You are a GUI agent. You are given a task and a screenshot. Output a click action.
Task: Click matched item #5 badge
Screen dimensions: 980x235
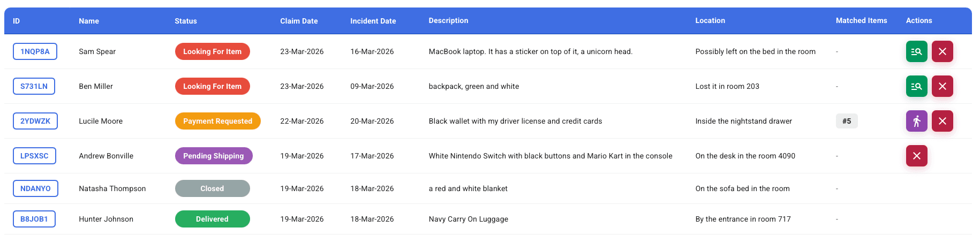point(846,121)
